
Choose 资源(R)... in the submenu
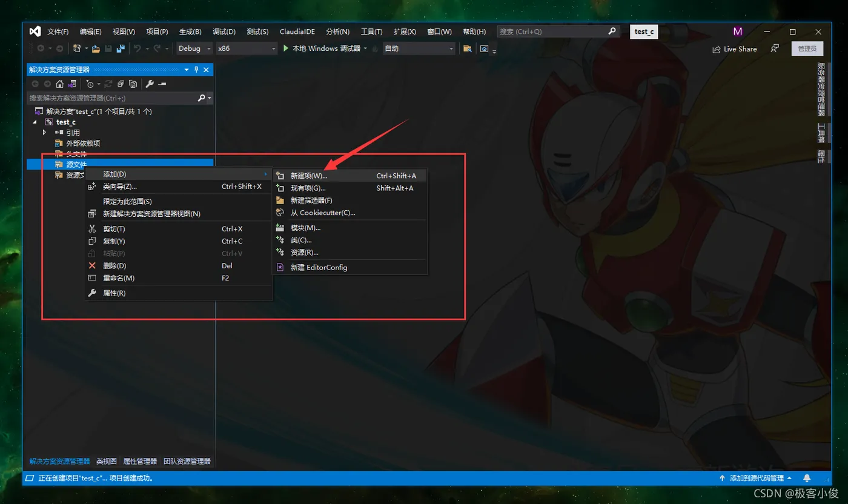(x=350, y=252)
